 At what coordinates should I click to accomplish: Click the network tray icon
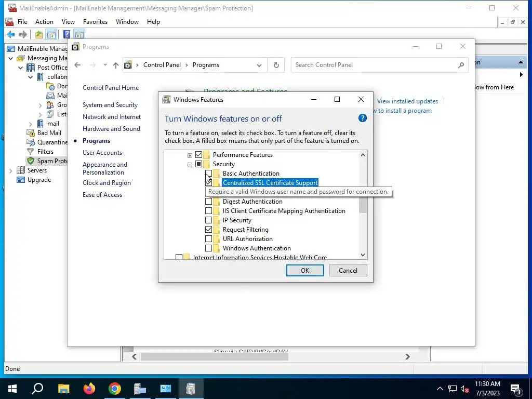pyautogui.click(x=452, y=389)
